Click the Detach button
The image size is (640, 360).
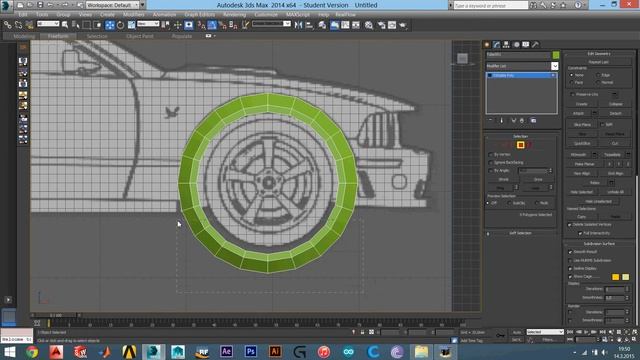616,113
